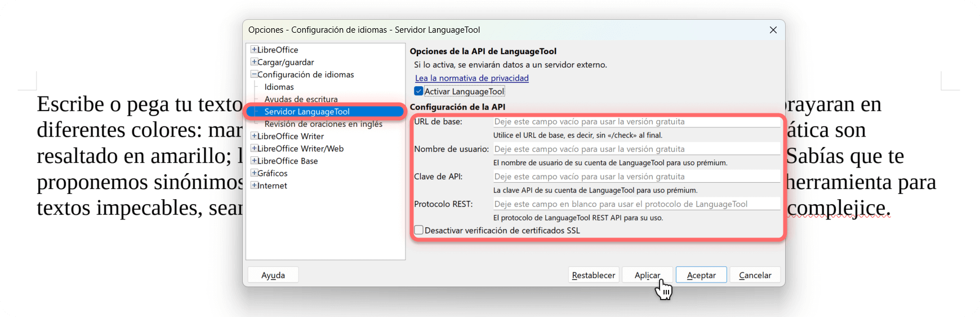Expand the LibreOffice Writer/Web node
This screenshot has height=317, width=980.
254,148
